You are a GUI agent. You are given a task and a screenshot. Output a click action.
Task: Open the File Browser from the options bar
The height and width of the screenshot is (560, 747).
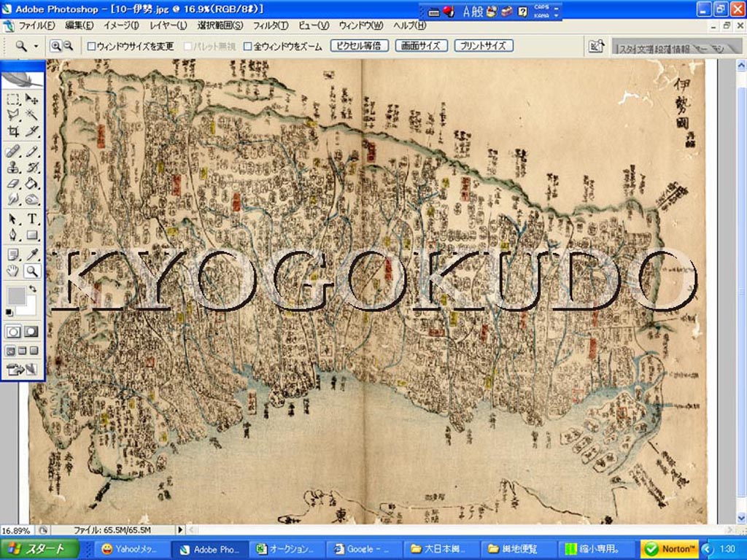pos(597,46)
